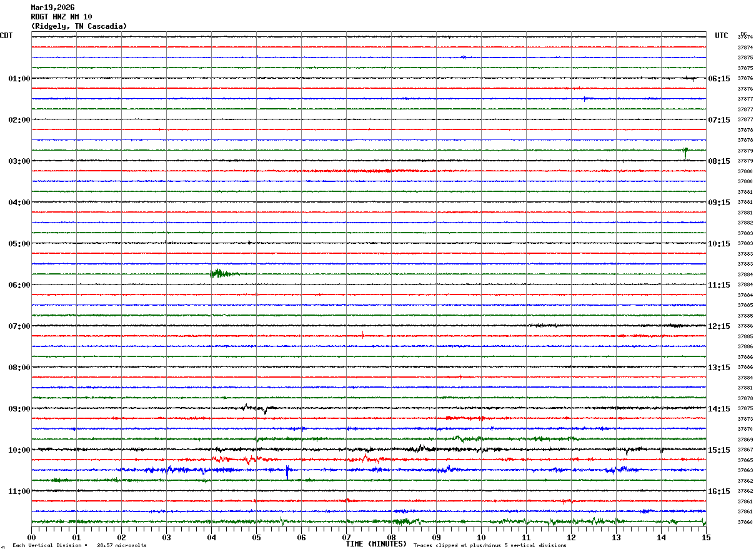Screen dimensions: 756x554
Task: Click the 09:00 CDT time label
Action: pos(19,409)
